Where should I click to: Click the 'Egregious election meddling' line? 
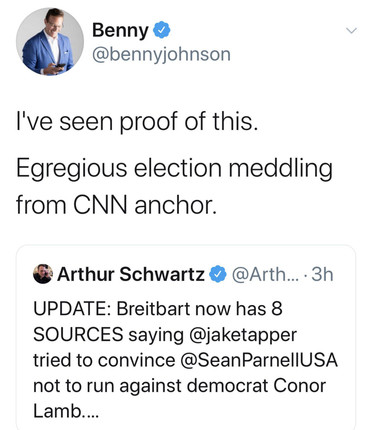(174, 169)
